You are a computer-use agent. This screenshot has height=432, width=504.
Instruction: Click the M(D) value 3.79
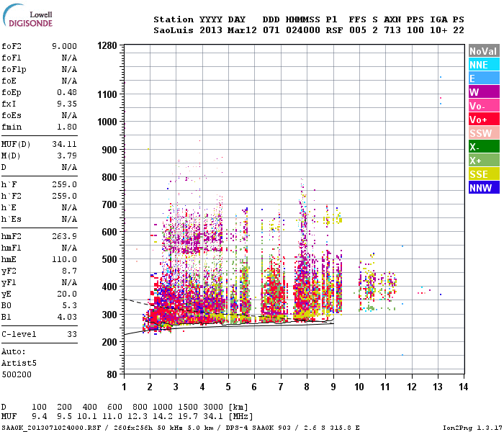(67, 156)
